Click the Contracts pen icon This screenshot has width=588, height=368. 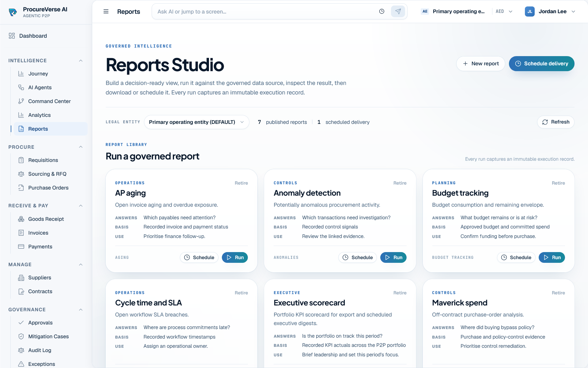21,291
